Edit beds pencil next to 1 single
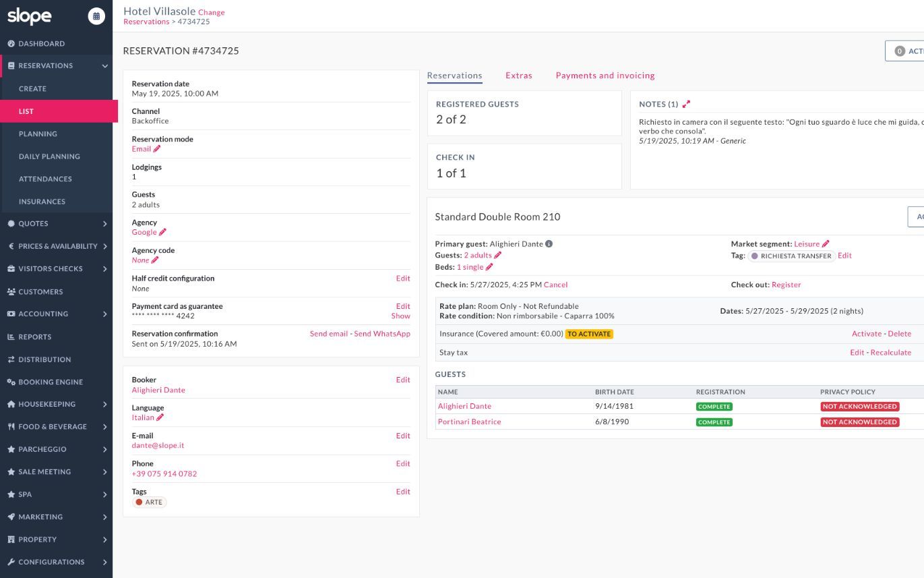The image size is (924, 578). [489, 267]
